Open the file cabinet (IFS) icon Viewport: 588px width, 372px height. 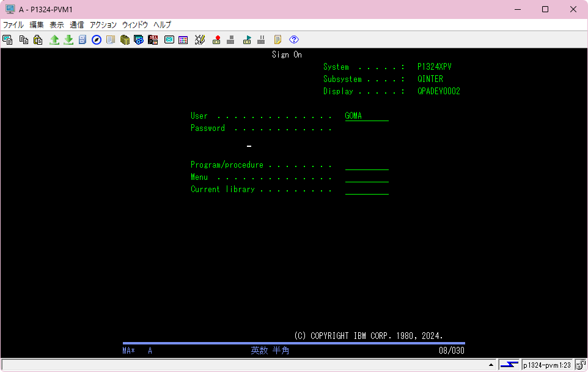pos(83,39)
